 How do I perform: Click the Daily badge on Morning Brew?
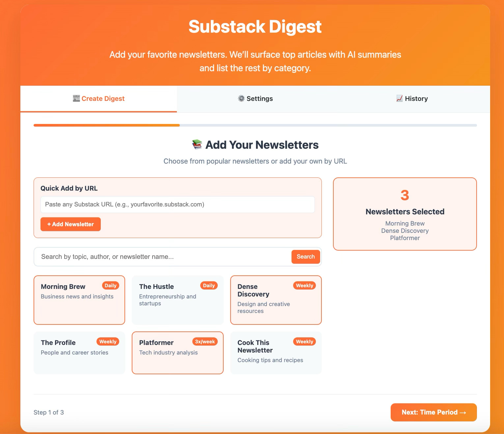(x=110, y=286)
